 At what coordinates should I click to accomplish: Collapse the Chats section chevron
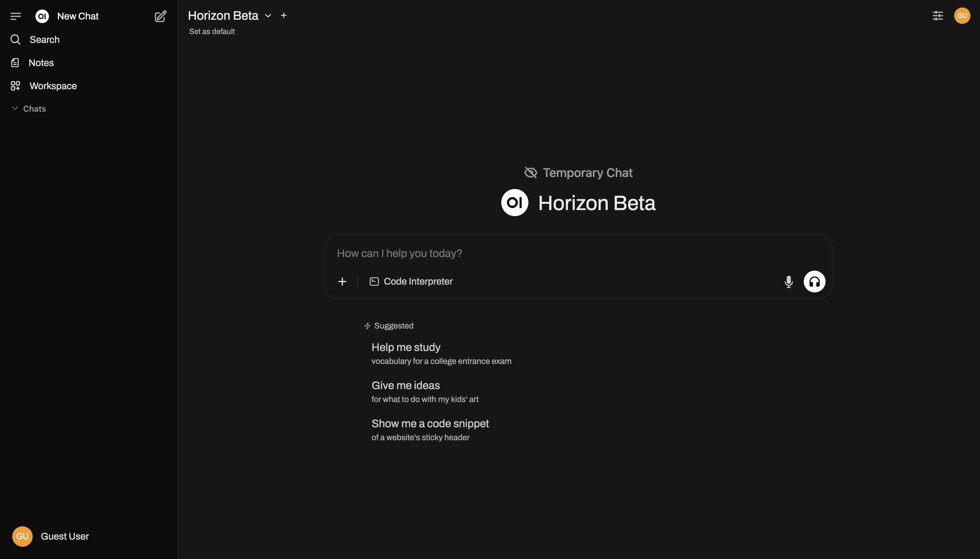(x=15, y=109)
